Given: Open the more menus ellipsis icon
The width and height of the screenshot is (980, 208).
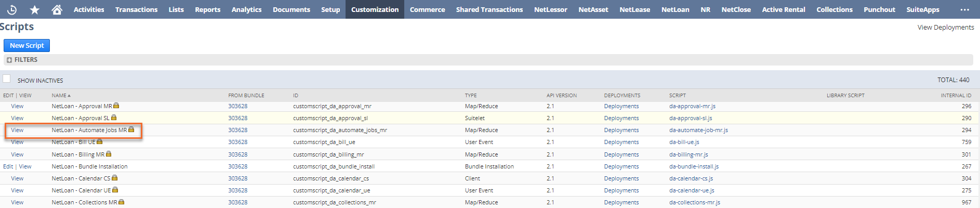Looking at the screenshot, I should [964, 9].
